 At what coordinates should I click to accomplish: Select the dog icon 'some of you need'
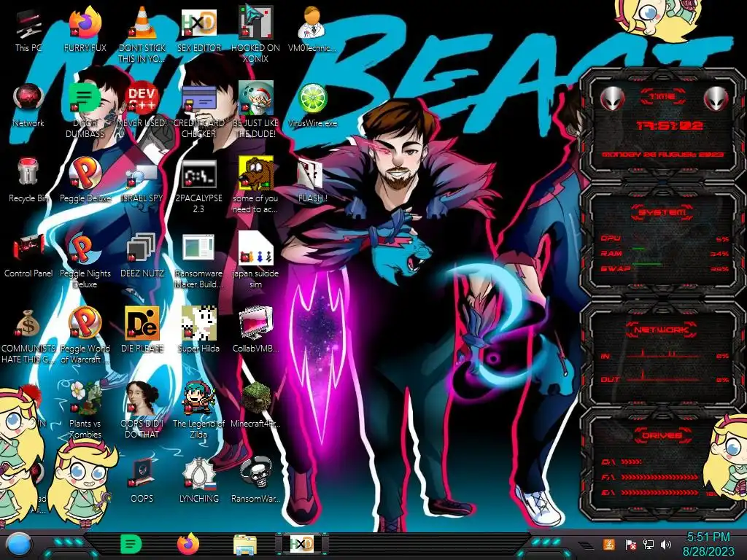click(x=255, y=172)
